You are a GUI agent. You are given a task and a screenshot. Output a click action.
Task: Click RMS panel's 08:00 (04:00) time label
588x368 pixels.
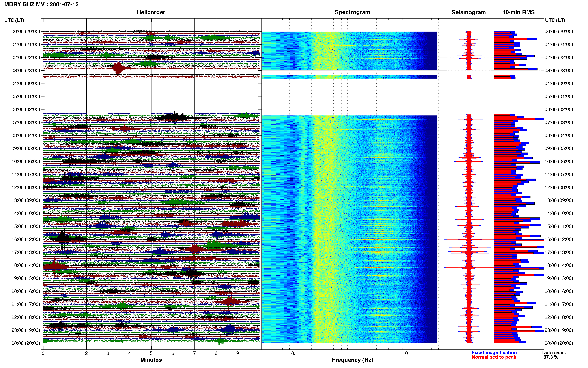559,135
